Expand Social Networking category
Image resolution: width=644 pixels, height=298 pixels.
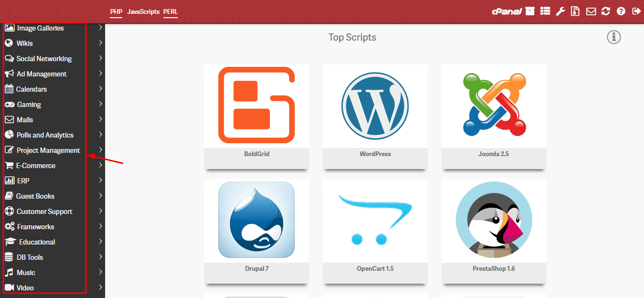[44, 59]
